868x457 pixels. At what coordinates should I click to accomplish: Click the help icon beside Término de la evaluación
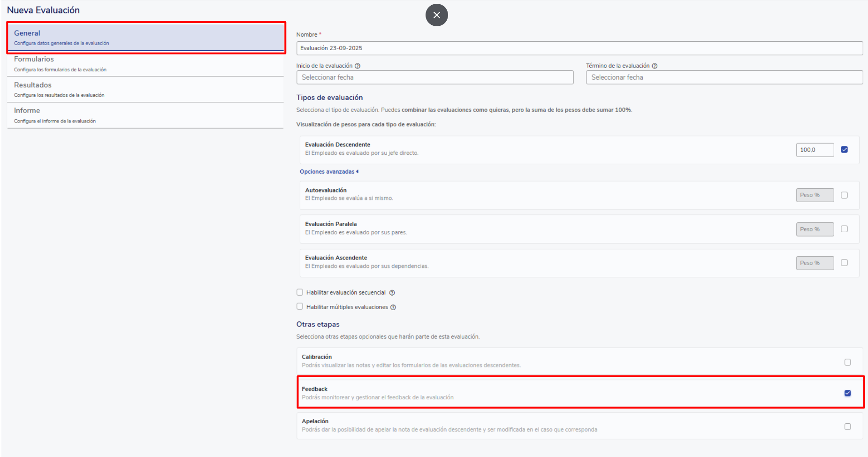[x=655, y=66]
